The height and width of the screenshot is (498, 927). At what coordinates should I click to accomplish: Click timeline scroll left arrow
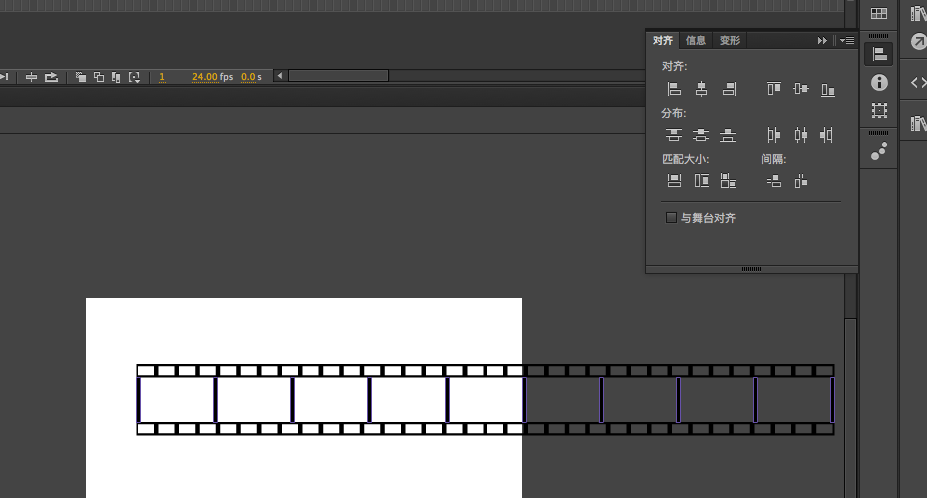[x=280, y=76]
